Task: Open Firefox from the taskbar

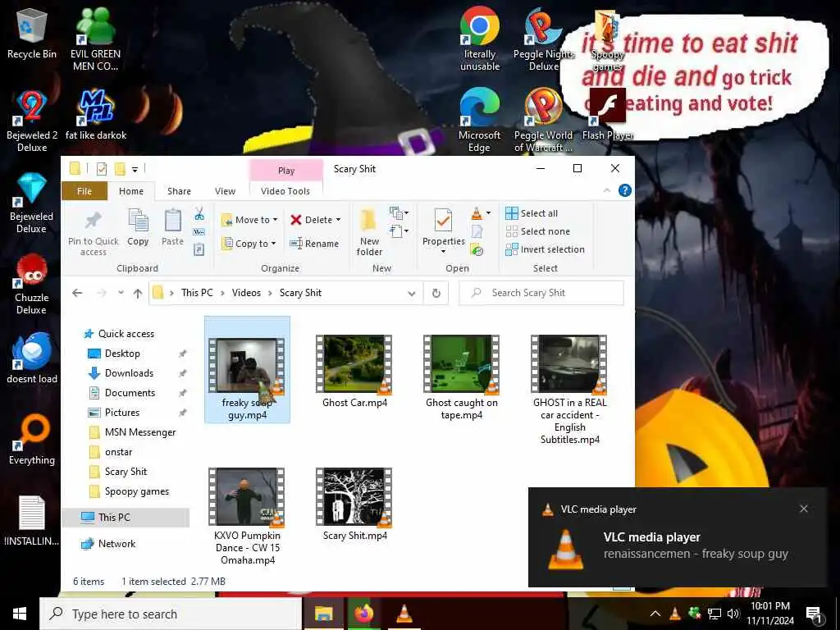Action: [x=363, y=614]
